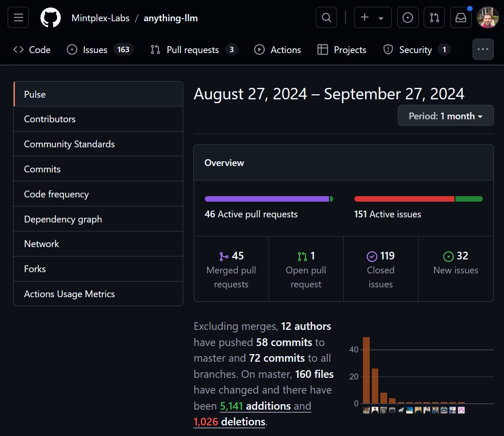Select Pulse in the insights sidebar
504x436 pixels.
(98, 94)
